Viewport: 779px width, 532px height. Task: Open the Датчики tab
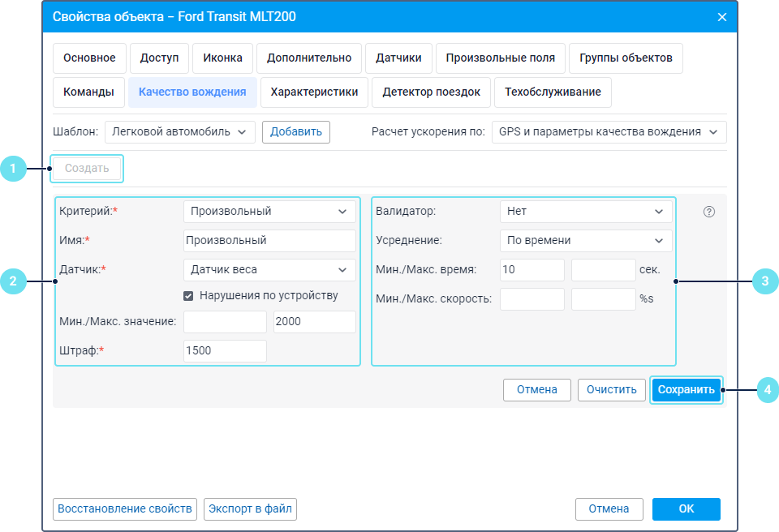point(398,58)
